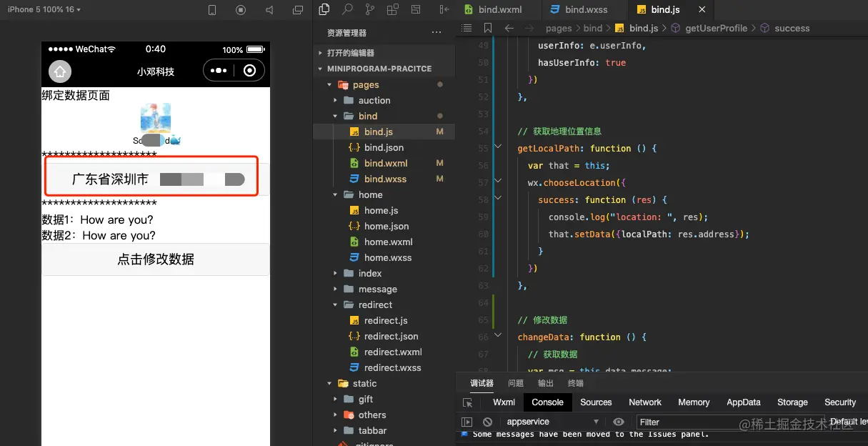Click the back arrow in breadcrumb bar

tap(509, 28)
